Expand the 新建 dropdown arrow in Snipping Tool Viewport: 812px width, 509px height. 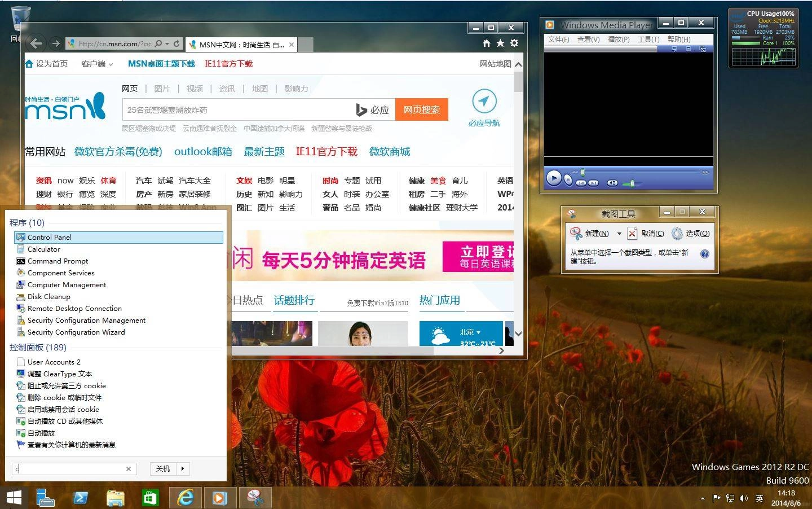(x=619, y=234)
